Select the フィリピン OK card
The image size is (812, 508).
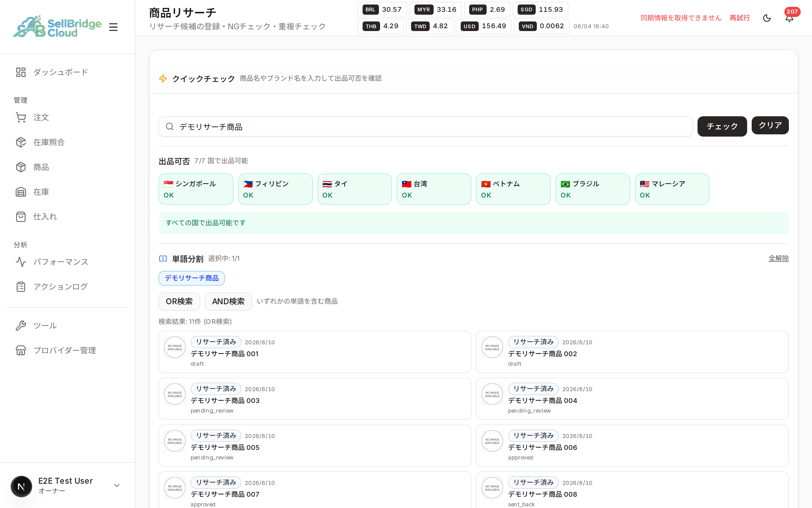275,189
